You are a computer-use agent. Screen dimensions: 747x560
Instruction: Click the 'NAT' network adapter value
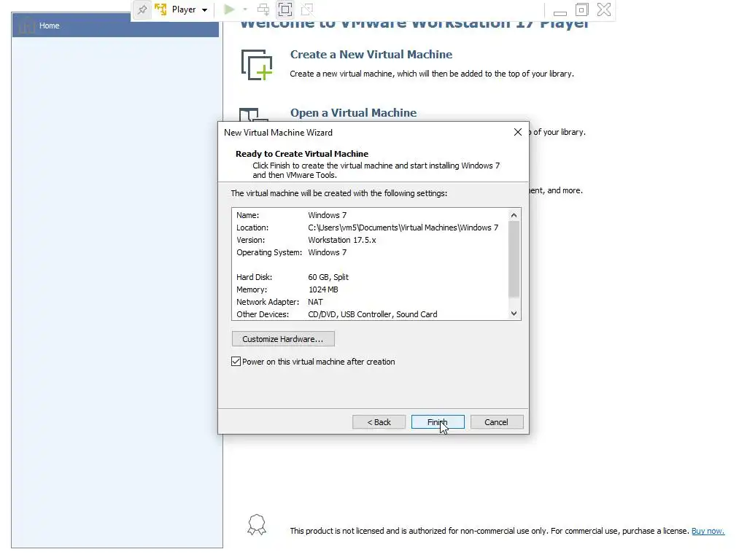coord(315,302)
